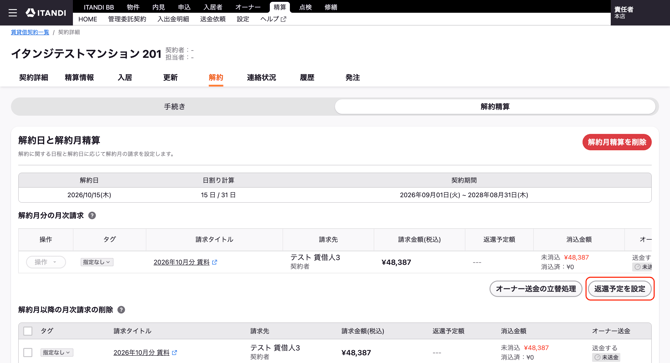Click 未送金 status badge in the 解約月以降の月次請求の削除 table
670x363 pixels.
606,357
